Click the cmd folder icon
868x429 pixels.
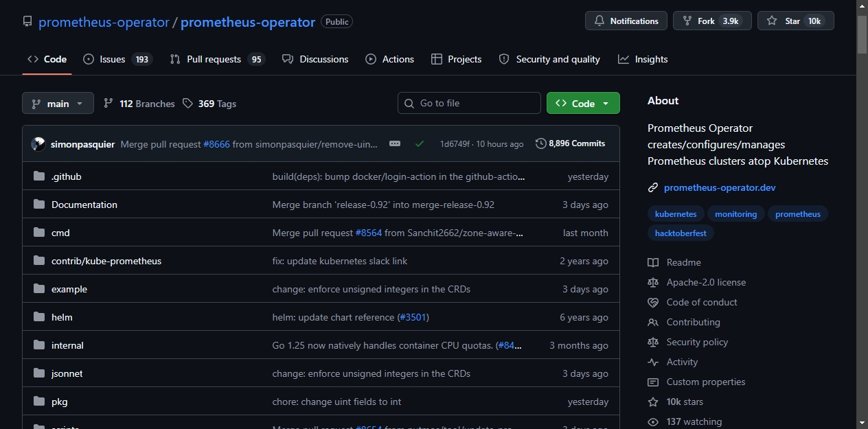coord(38,233)
